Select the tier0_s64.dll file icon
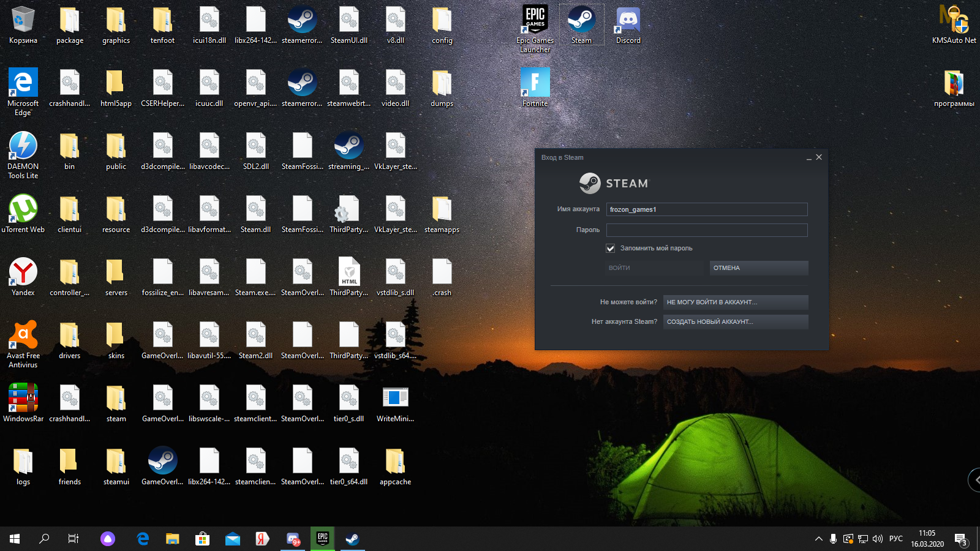980x551 pixels. tap(349, 466)
